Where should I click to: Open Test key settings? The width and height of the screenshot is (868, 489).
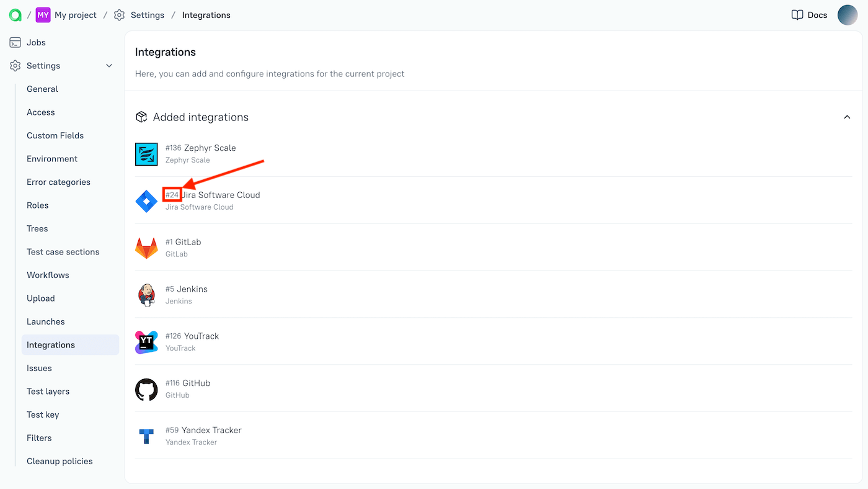click(x=43, y=415)
